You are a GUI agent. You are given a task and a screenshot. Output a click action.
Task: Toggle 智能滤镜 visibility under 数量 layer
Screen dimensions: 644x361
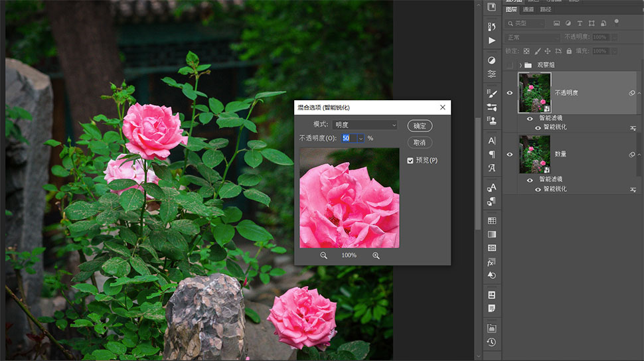(530, 180)
